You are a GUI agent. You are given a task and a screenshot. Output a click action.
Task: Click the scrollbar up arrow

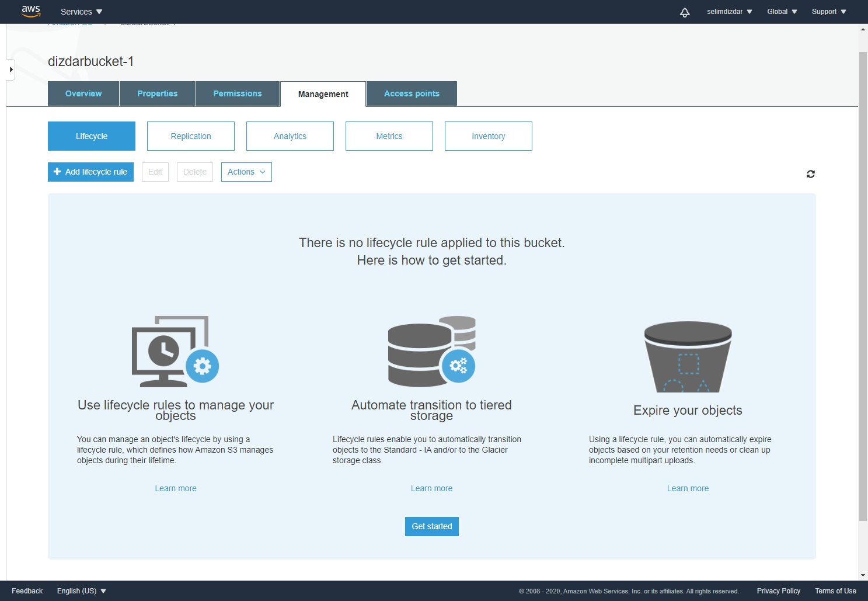[x=863, y=29]
